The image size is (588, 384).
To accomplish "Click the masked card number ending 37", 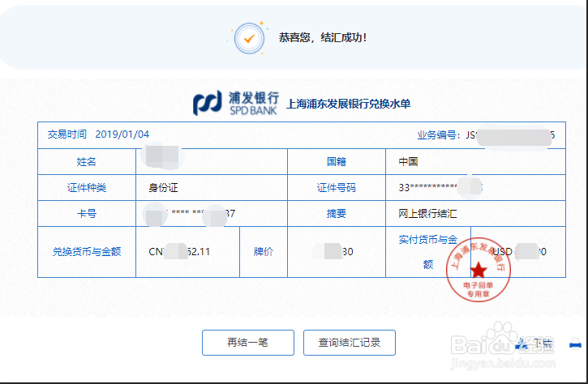I will tap(191, 214).
